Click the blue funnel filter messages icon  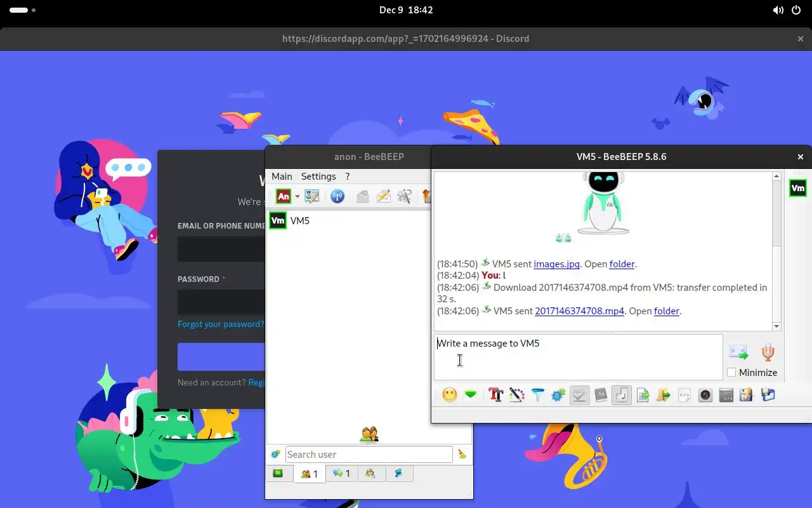(x=538, y=395)
